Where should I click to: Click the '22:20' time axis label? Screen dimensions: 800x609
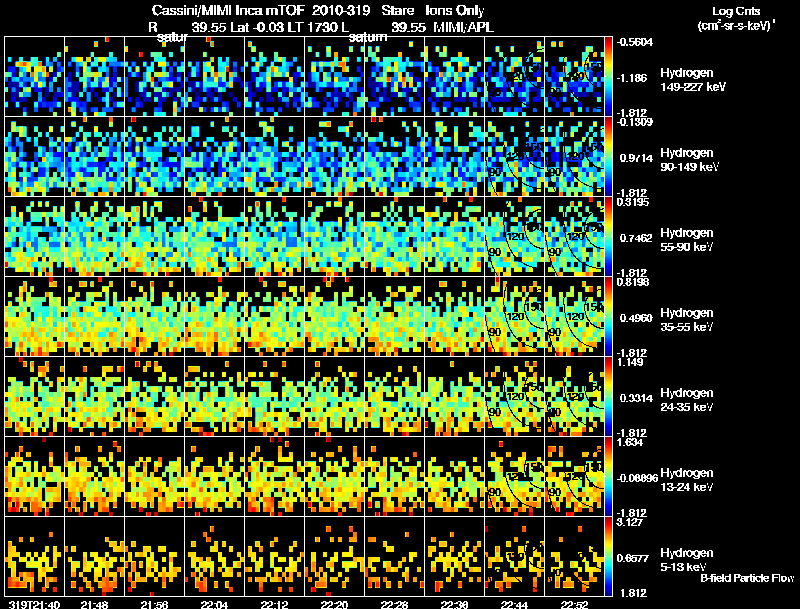[x=335, y=604]
